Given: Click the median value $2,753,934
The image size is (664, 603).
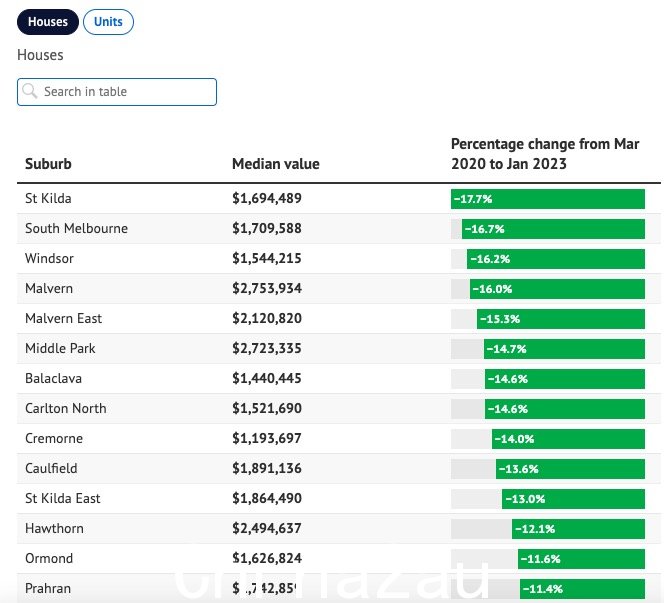Looking at the screenshot, I should (x=267, y=288).
